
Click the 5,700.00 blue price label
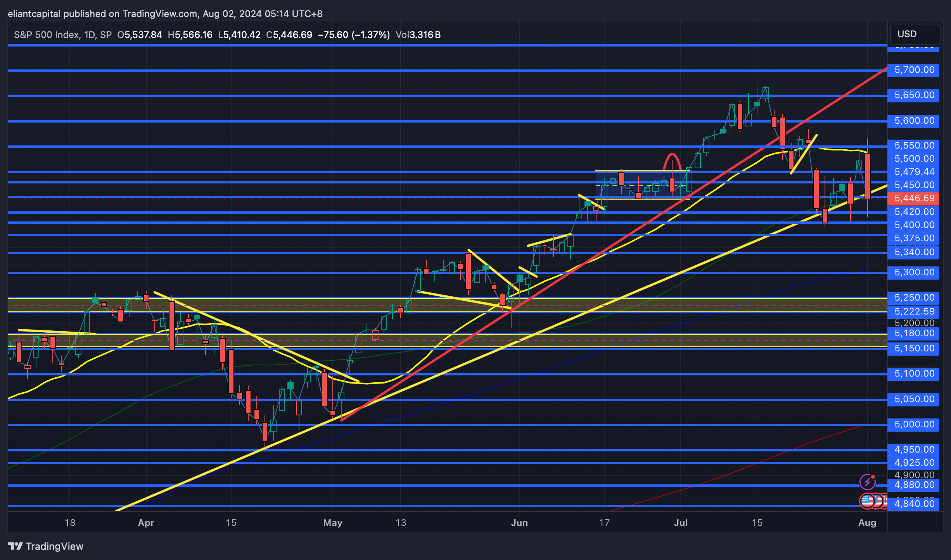(x=914, y=70)
